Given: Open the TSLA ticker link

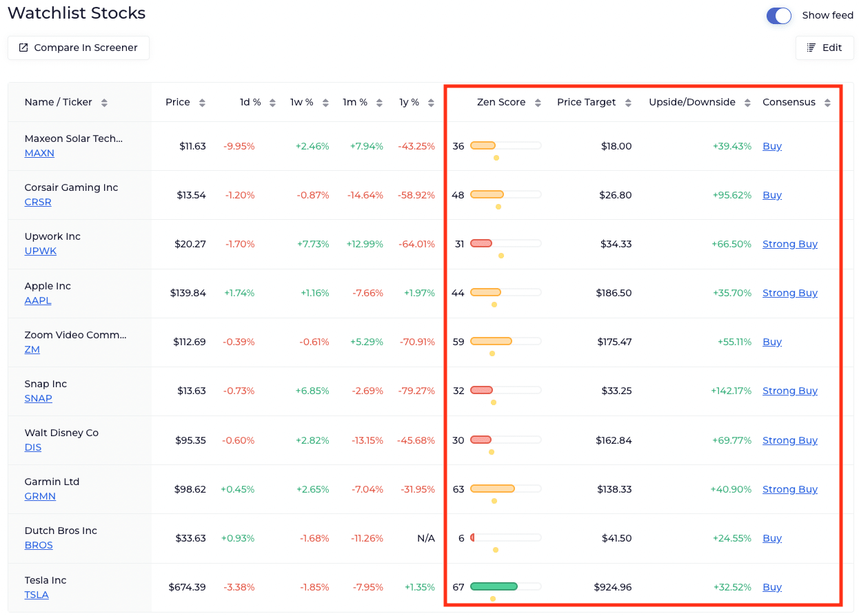Looking at the screenshot, I should [37, 595].
